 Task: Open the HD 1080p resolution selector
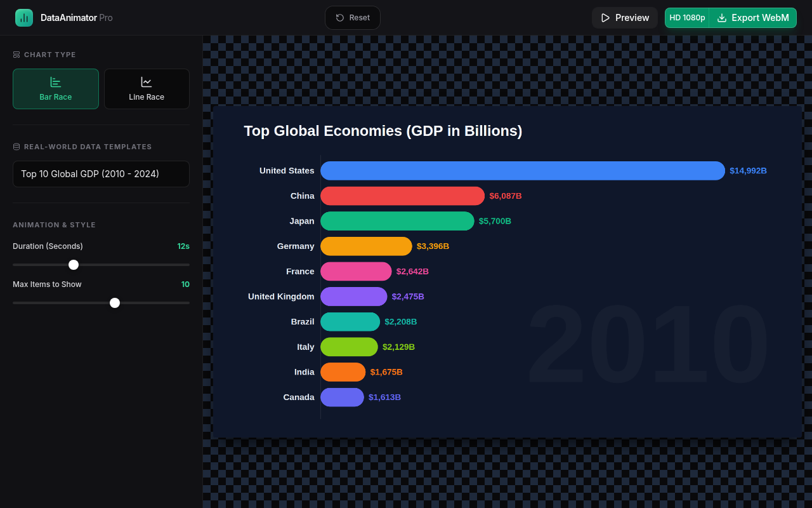click(x=687, y=18)
